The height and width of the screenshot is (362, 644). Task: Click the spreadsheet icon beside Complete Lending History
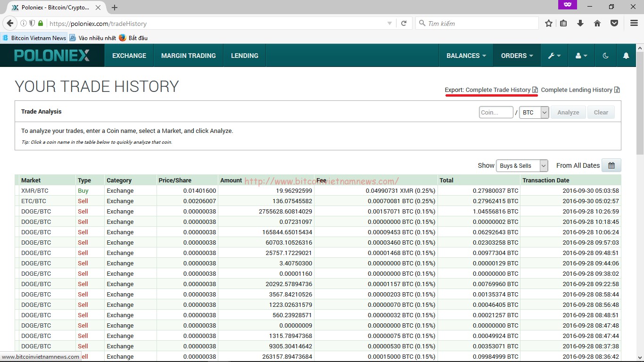pos(617,90)
